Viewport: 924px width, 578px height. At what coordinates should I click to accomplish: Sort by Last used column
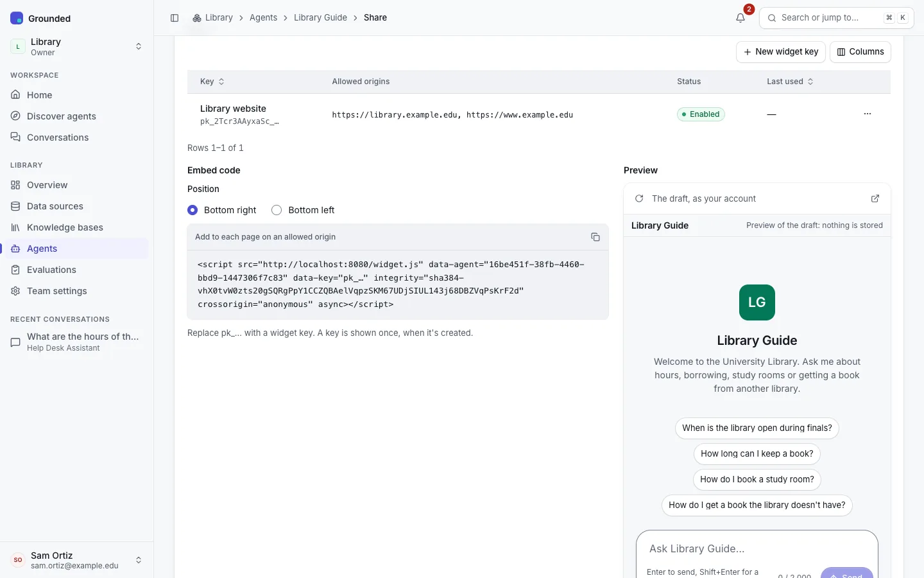click(x=790, y=82)
